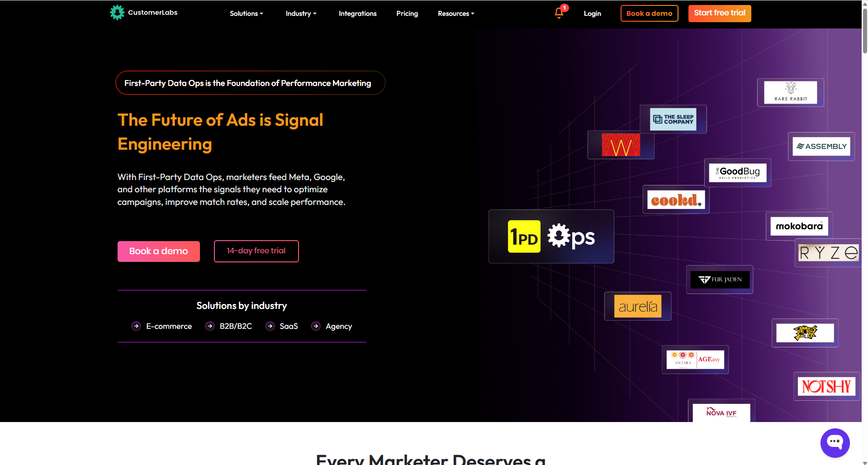Click the mokobara brand logo tile
The height and width of the screenshot is (465, 868).
(799, 226)
